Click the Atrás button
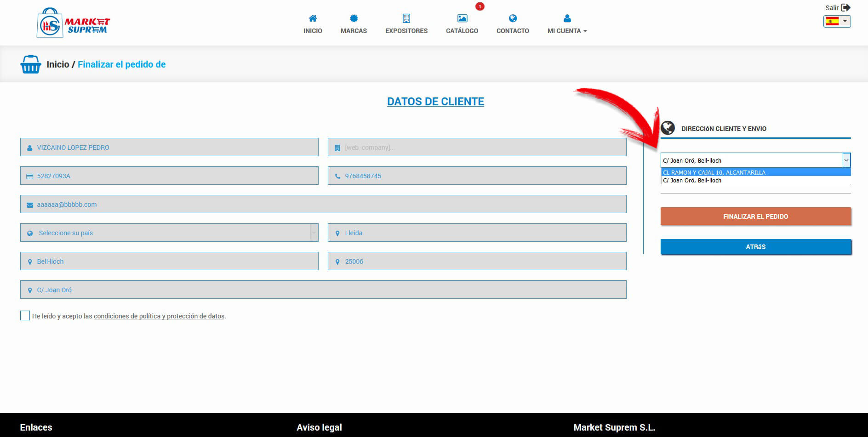The width and height of the screenshot is (868, 437). (755, 247)
